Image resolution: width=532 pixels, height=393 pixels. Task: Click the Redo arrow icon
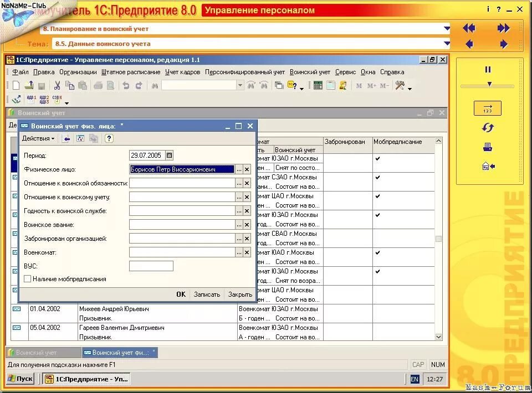[x=139, y=85]
